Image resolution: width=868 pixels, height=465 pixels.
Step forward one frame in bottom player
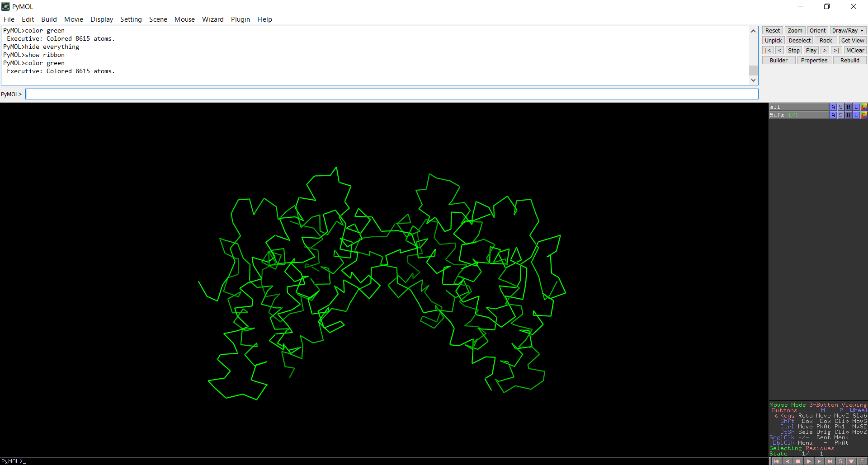819,461
